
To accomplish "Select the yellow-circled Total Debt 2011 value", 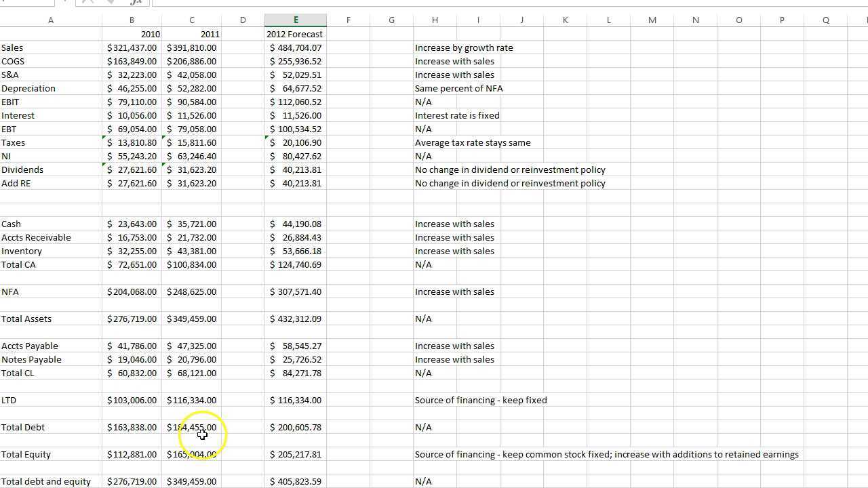I will coord(192,427).
